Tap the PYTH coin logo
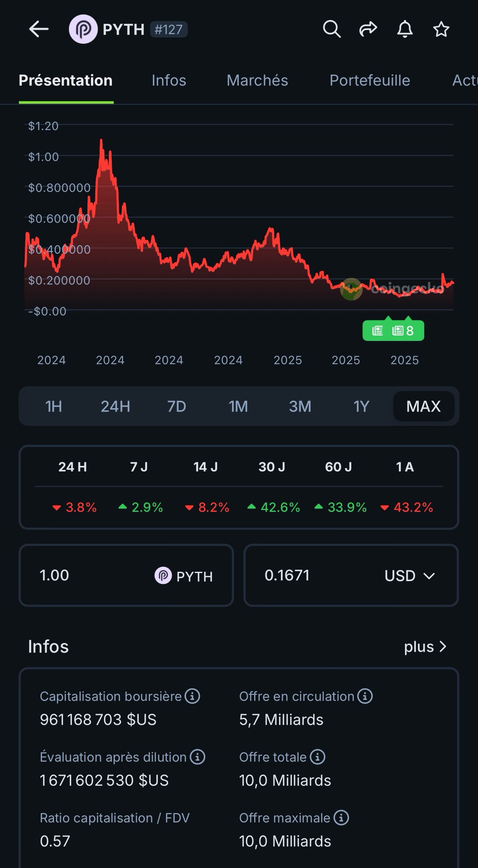This screenshot has width=478, height=868. [83, 29]
